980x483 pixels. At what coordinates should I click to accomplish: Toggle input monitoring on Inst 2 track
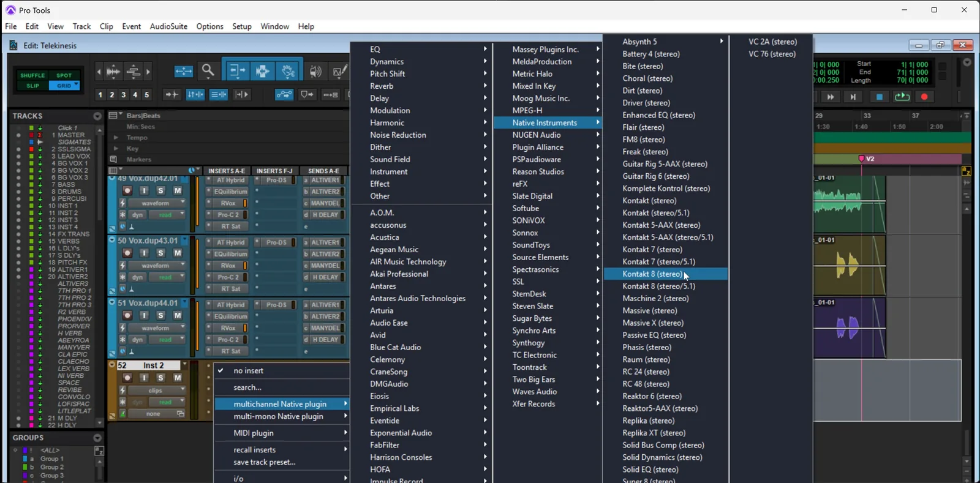pos(145,378)
